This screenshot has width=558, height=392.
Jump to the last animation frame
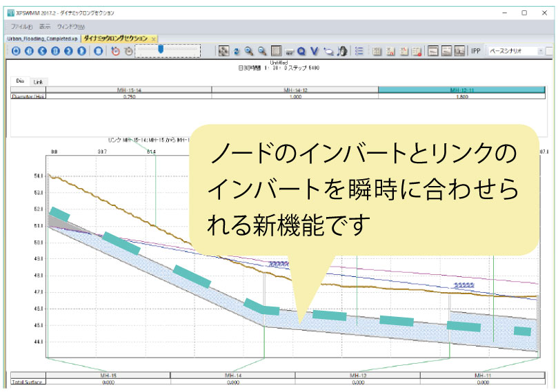click(82, 51)
